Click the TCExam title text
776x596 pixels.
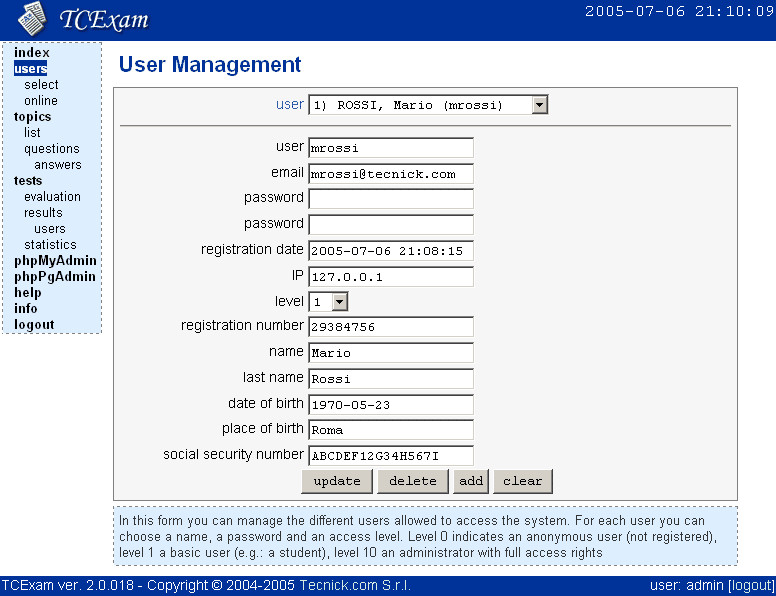point(103,20)
